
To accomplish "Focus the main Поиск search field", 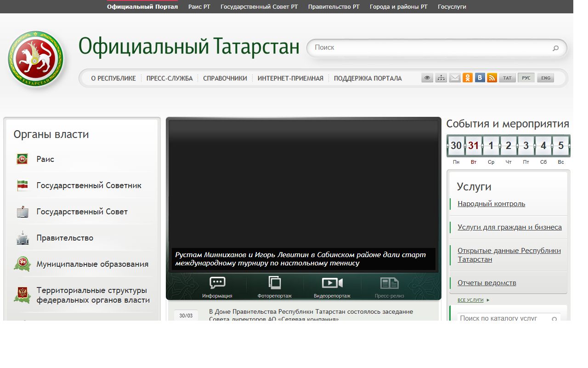I will 437,48.
